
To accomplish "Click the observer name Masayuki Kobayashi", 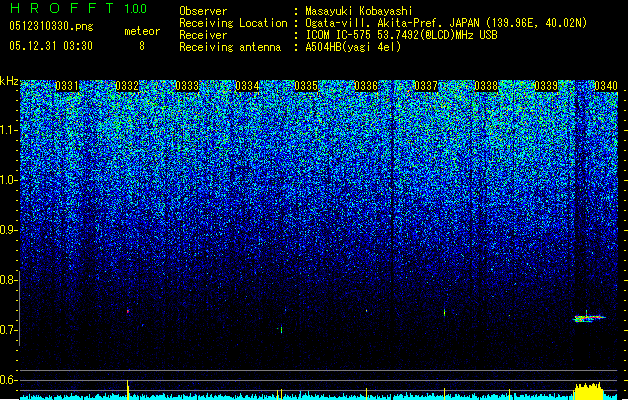I will tap(359, 11).
